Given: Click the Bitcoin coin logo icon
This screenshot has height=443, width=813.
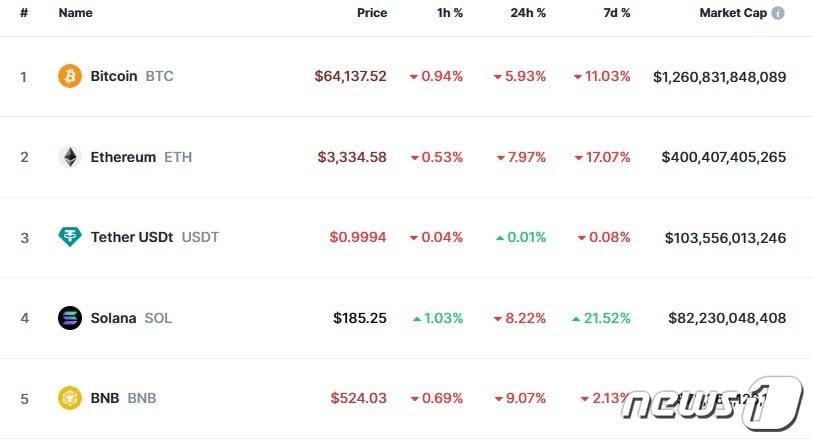Looking at the screenshot, I should coord(69,76).
